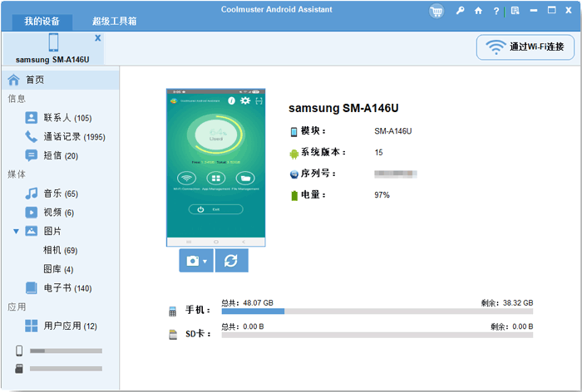Switch to 超级工具箱 tab
The width and height of the screenshot is (582, 392).
[x=115, y=21]
